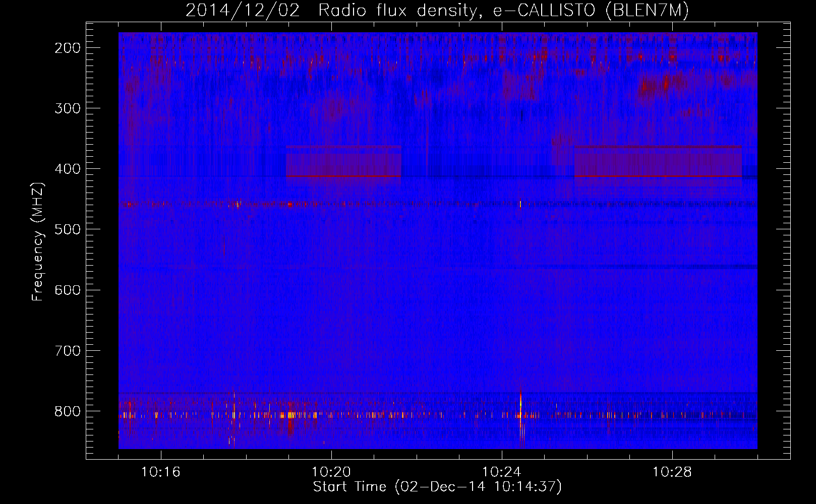Viewport: 816px width, 504px height.
Task: Click the 700 frequency tick label
Action: [68, 350]
